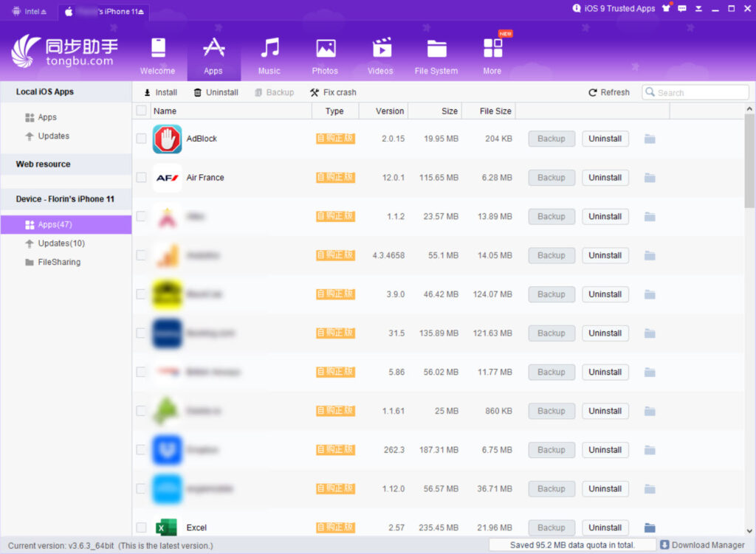Eject the iPhone 11 device tab
756x554 pixels.
[141, 12]
